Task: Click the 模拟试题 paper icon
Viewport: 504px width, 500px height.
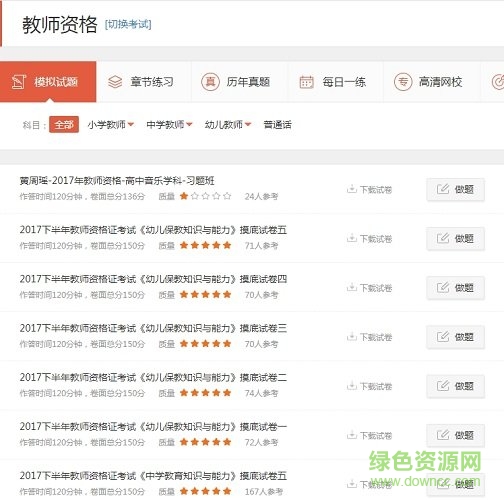Action: 19,82
